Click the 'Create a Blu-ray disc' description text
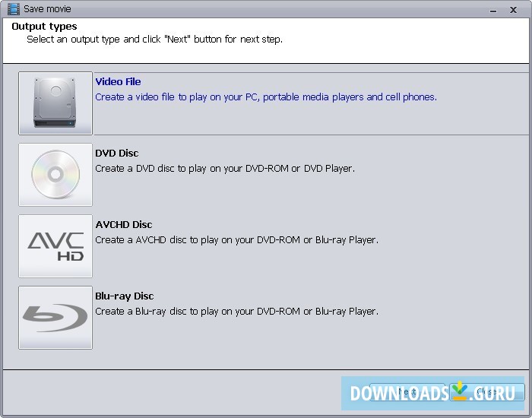This screenshot has width=532, height=418. [x=236, y=312]
